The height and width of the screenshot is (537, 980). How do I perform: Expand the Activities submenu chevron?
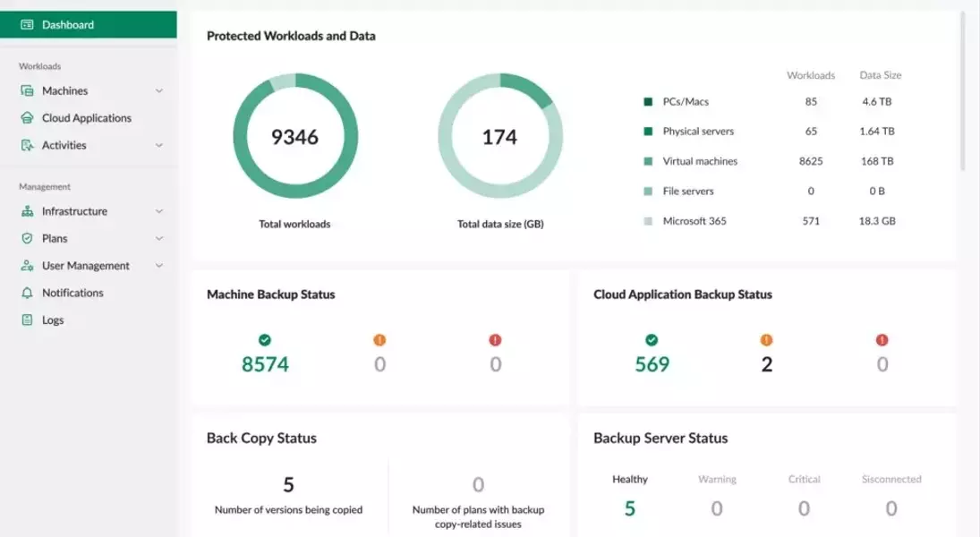[159, 145]
